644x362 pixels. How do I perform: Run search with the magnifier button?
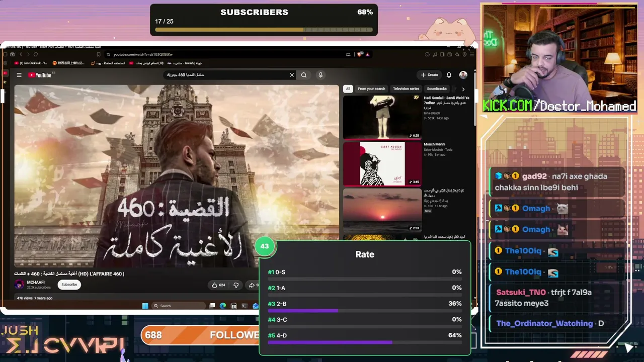tap(304, 75)
